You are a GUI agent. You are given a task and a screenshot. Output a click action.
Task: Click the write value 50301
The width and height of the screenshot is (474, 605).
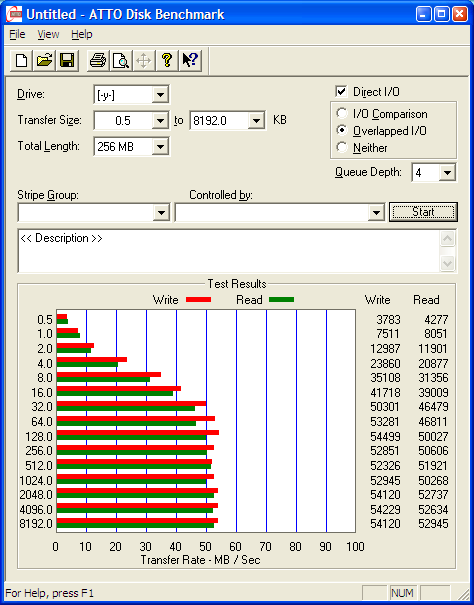[385, 407]
